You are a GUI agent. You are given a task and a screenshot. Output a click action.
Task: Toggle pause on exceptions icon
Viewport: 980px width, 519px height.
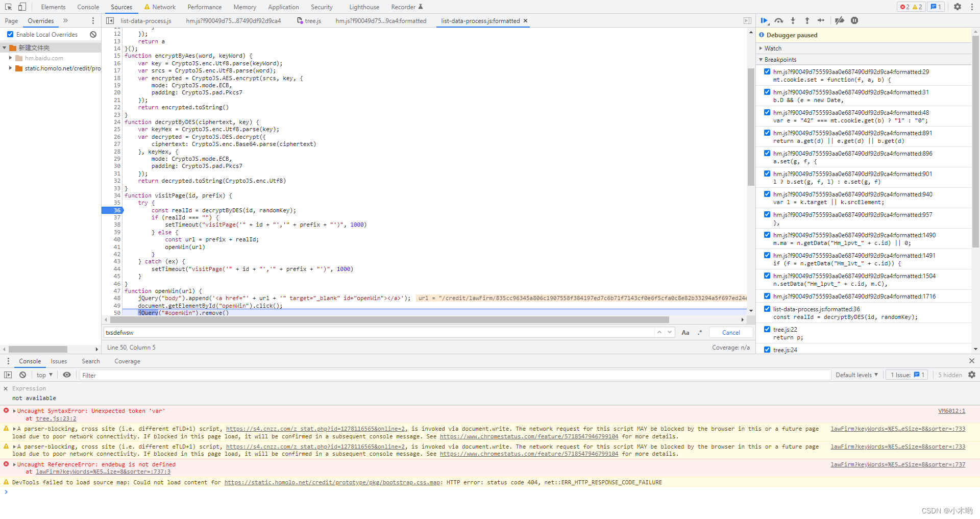pyautogui.click(x=854, y=20)
